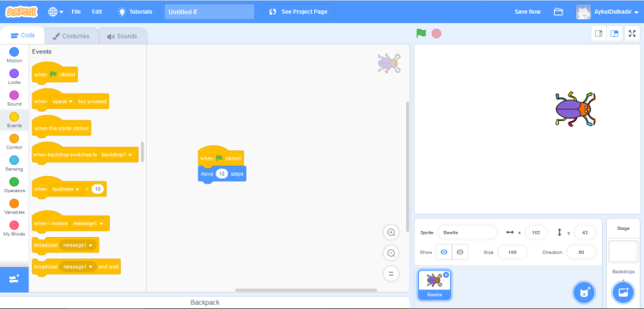Click the Choose a Sprite button
The height and width of the screenshot is (309, 644).
584,292
